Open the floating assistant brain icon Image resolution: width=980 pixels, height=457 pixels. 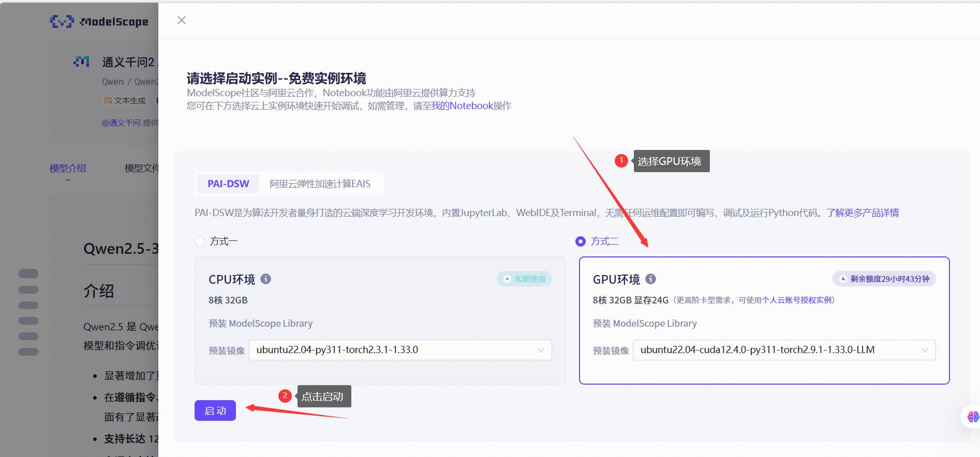(x=972, y=417)
